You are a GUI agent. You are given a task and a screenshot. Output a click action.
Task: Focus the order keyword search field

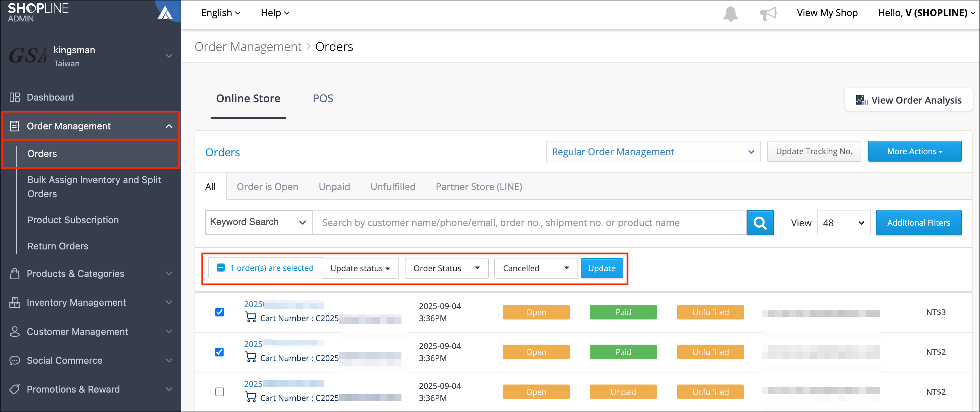click(529, 223)
